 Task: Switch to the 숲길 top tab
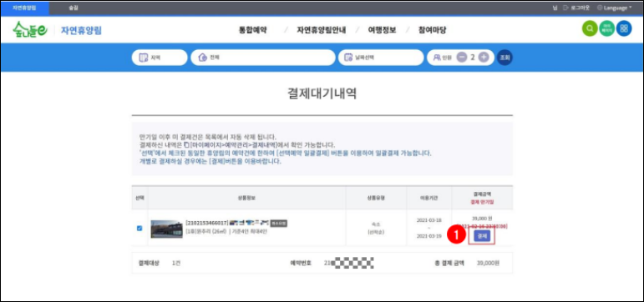(74, 8)
